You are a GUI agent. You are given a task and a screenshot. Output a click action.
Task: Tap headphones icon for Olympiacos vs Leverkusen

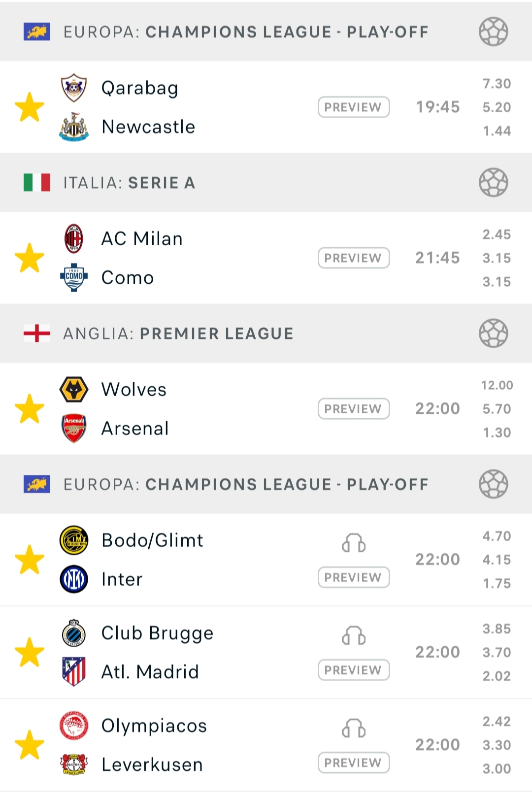click(354, 729)
